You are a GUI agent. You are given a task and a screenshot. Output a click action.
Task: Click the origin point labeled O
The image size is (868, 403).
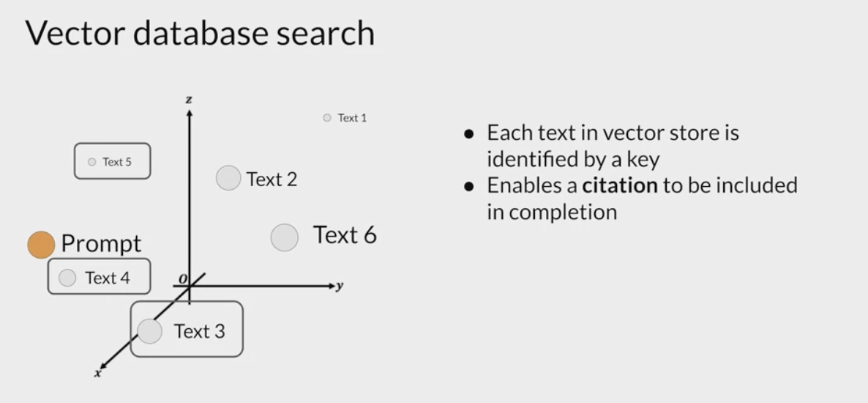click(x=183, y=281)
